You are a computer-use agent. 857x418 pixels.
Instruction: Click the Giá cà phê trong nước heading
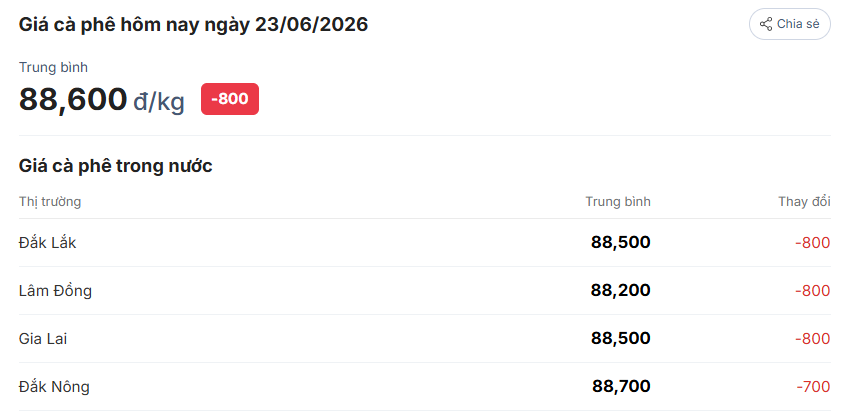tap(115, 166)
